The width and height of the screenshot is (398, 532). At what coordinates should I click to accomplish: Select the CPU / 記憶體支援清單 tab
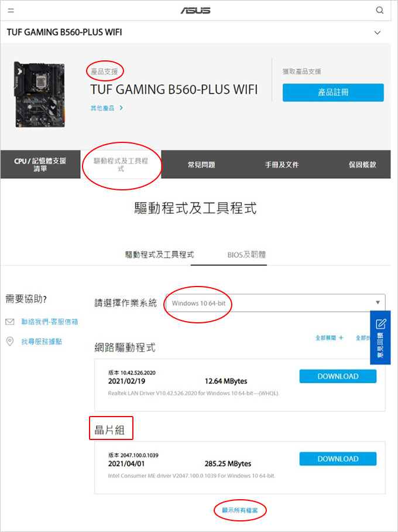point(40,165)
